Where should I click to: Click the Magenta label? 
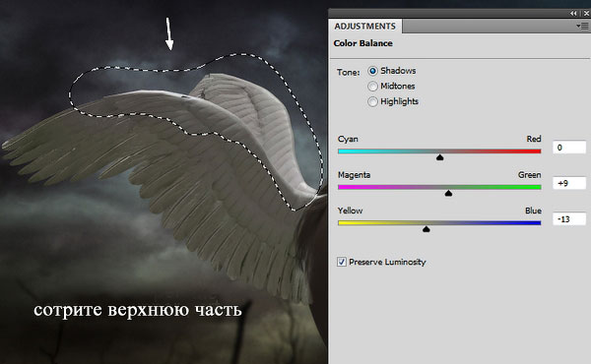click(x=354, y=175)
